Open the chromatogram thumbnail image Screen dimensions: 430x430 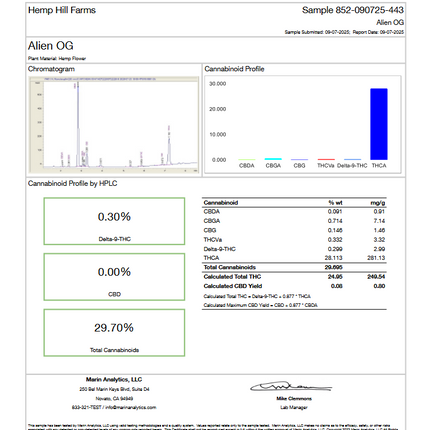pyautogui.click(x=114, y=125)
